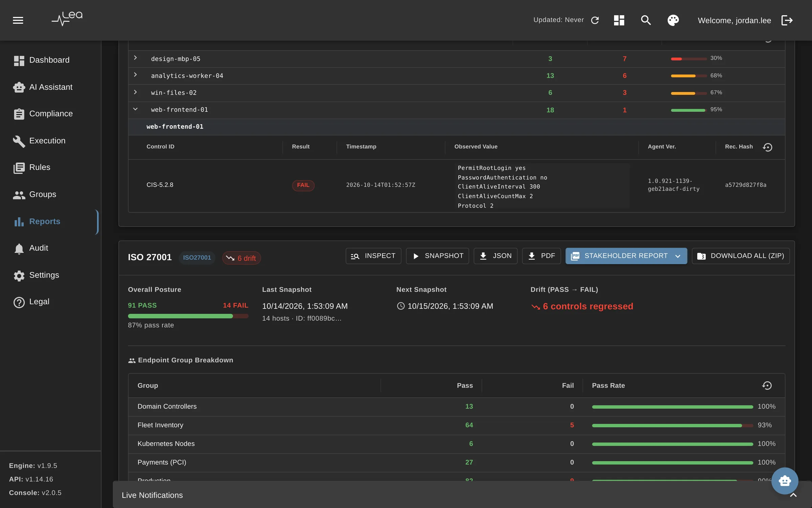Open Groups in the sidebar

click(x=51, y=194)
